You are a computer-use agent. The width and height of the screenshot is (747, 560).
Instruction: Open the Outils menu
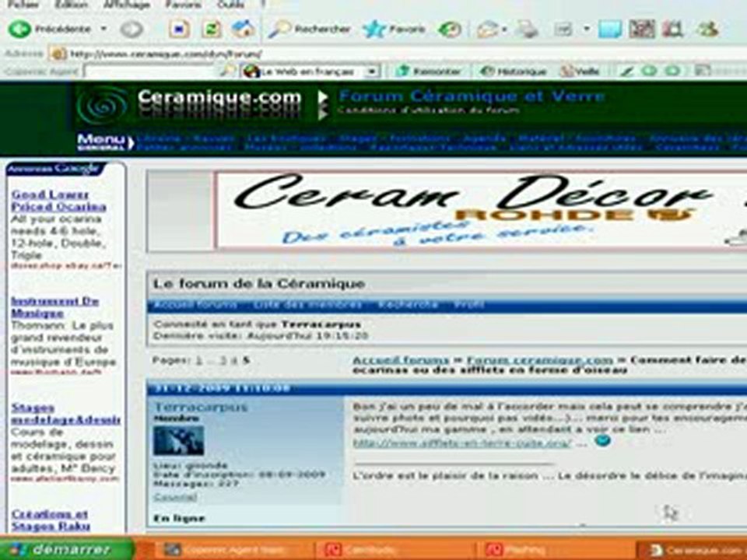230,5
